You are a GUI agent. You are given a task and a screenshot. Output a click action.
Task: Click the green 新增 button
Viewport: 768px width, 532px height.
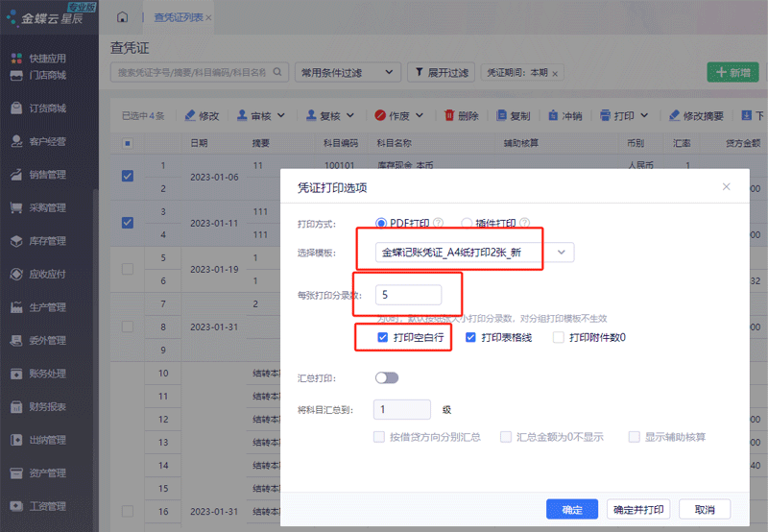click(x=732, y=72)
